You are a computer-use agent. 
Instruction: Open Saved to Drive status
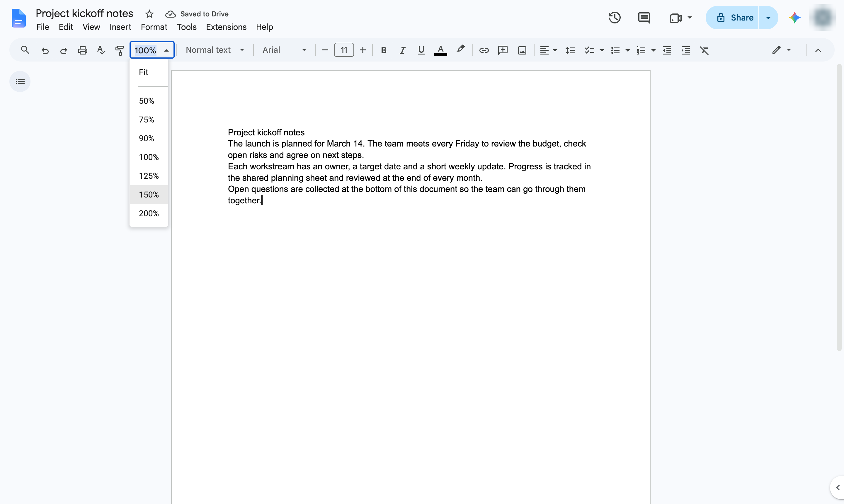point(197,14)
